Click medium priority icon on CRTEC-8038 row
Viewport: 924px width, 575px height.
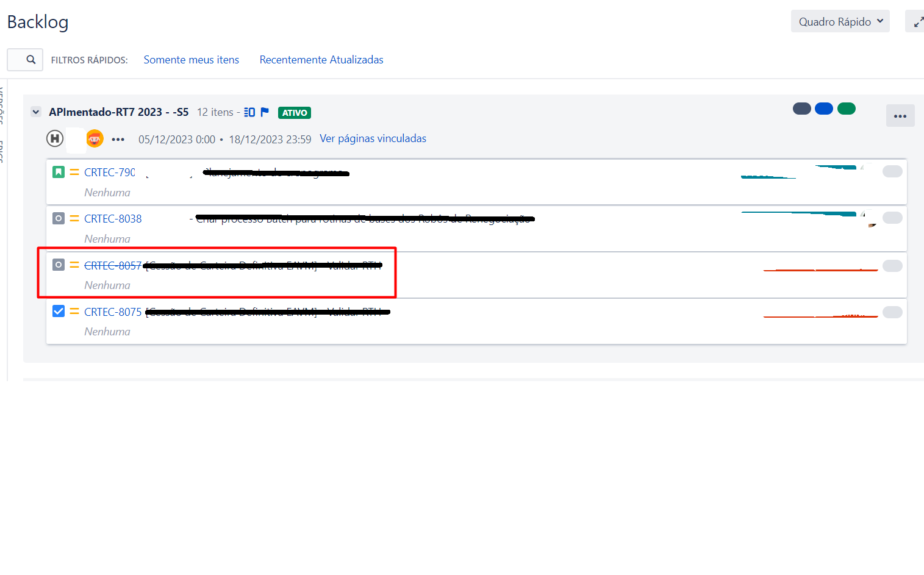coord(74,219)
